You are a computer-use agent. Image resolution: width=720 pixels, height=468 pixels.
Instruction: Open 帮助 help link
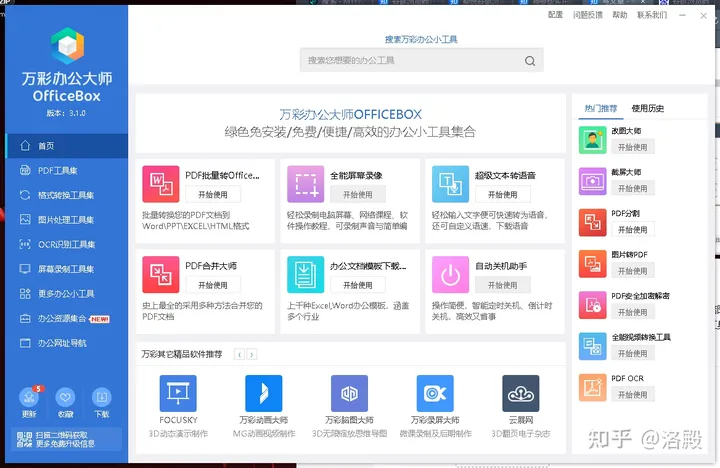click(x=619, y=15)
